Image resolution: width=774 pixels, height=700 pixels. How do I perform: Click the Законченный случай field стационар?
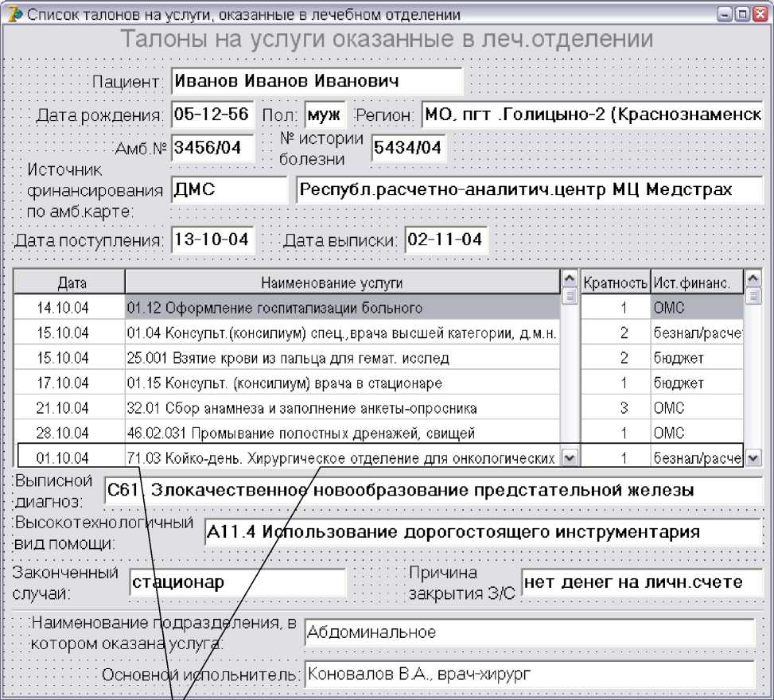[237, 582]
